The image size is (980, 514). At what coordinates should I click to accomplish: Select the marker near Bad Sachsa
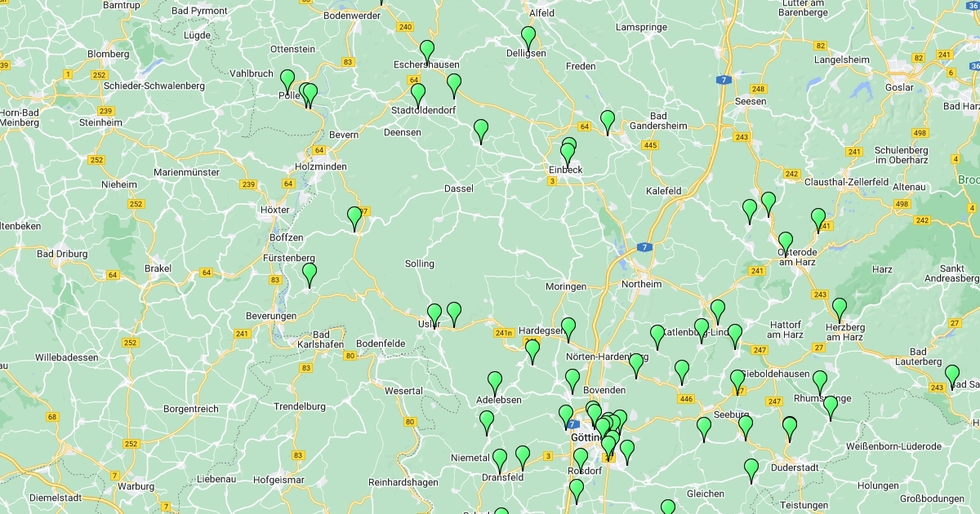coord(952,377)
